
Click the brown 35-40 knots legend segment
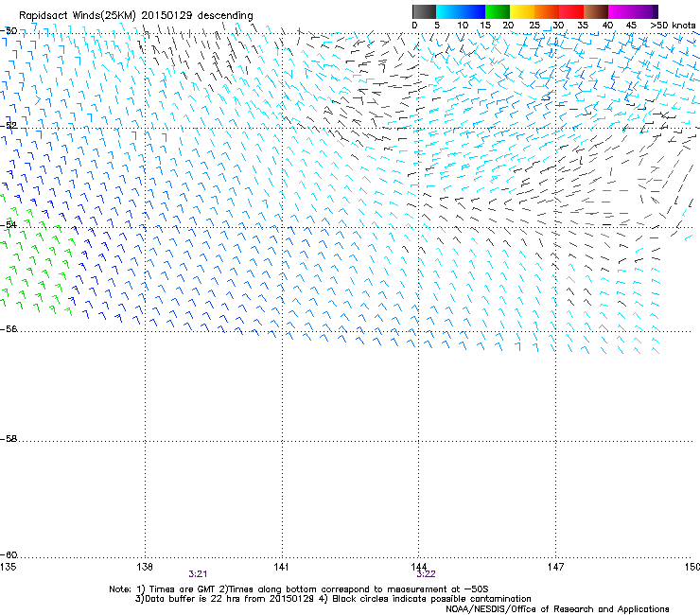tap(596, 11)
